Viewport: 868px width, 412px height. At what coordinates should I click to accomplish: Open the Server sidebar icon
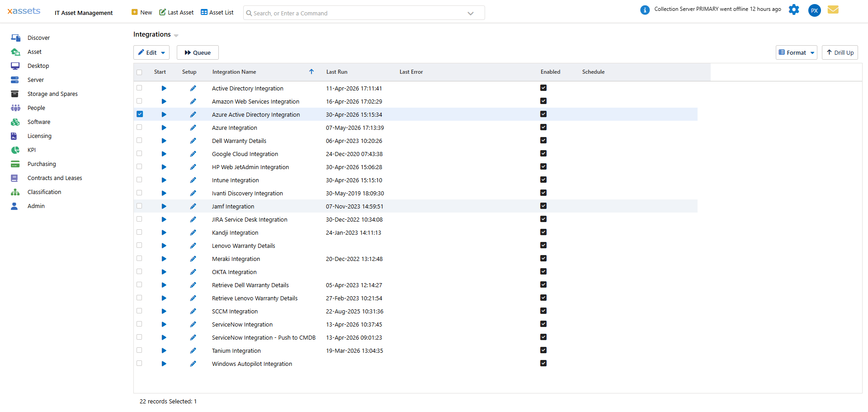pos(15,80)
